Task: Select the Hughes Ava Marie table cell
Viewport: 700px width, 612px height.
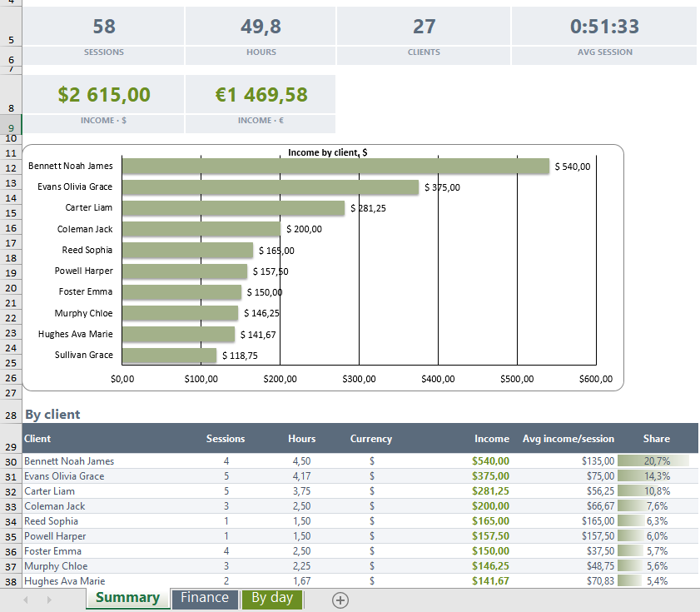Action: [65, 581]
